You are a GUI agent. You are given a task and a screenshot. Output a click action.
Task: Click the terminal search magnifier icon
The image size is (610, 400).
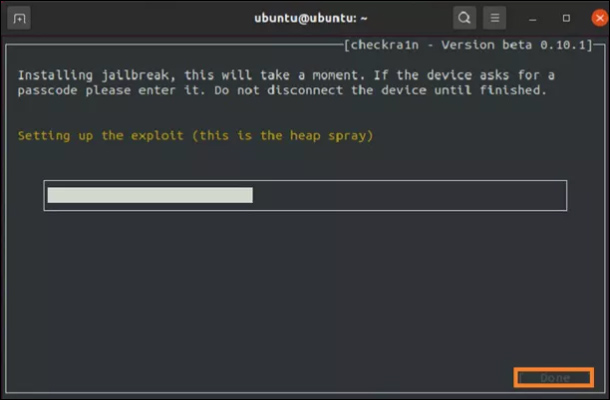pyautogui.click(x=464, y=18)
